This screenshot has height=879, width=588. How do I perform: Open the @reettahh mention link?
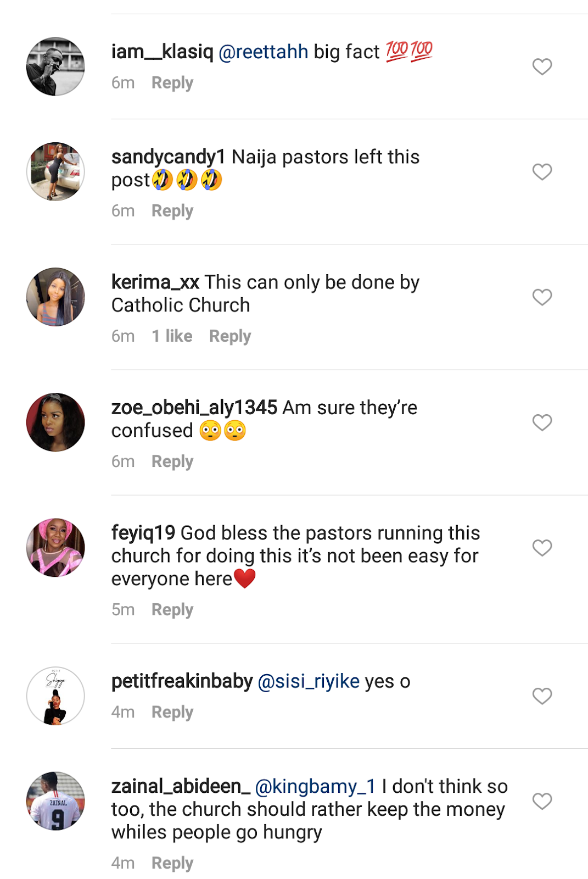264,52
